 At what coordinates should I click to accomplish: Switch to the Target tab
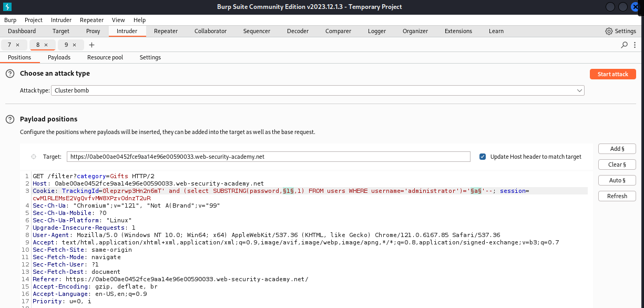click(61, 31)
